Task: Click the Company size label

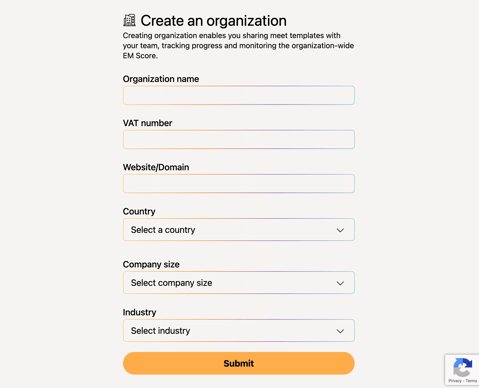Action: click(x=151, y=264)
